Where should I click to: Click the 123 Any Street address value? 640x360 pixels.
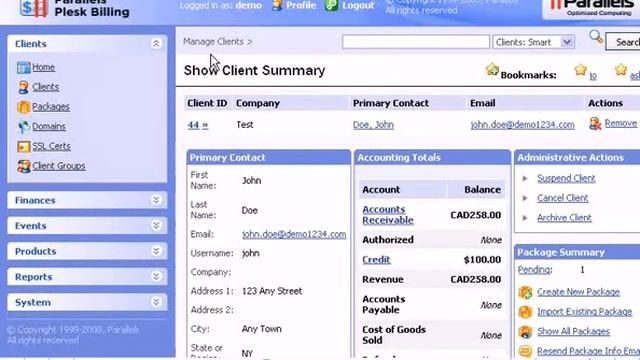(272, 291)
